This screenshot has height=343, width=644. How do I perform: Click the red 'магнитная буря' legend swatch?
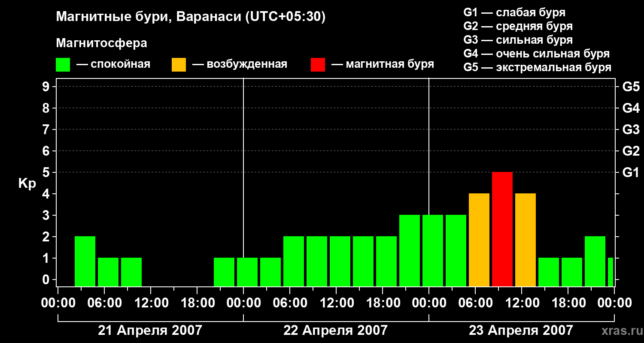coord(318,65)
